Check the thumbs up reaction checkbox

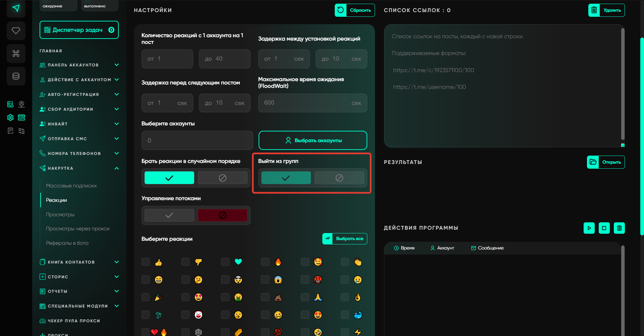(146, 262)
